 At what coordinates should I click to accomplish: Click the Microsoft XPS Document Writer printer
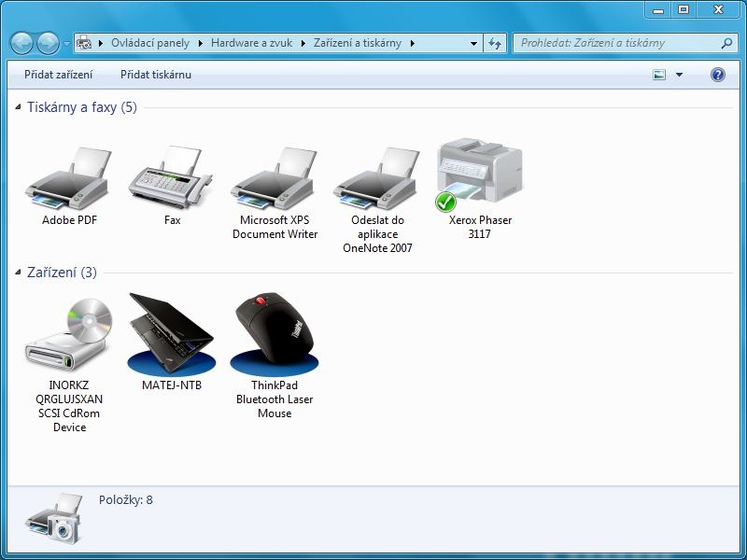[275, 178]
